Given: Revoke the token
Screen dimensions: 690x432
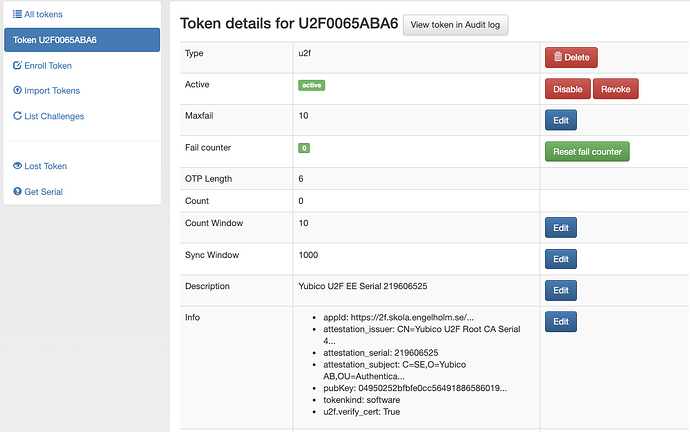Looking at the screenshot, I should coord(616,89).
